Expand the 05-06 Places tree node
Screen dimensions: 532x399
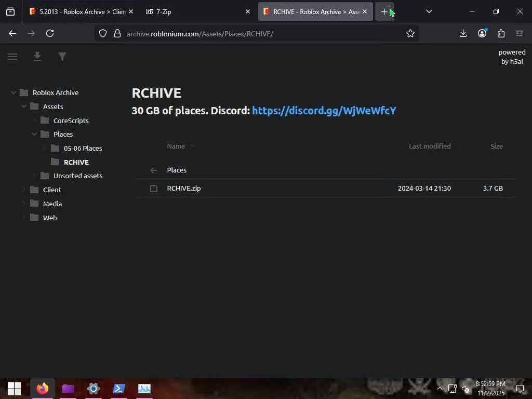pyautogui.click(x=45, y=148)
